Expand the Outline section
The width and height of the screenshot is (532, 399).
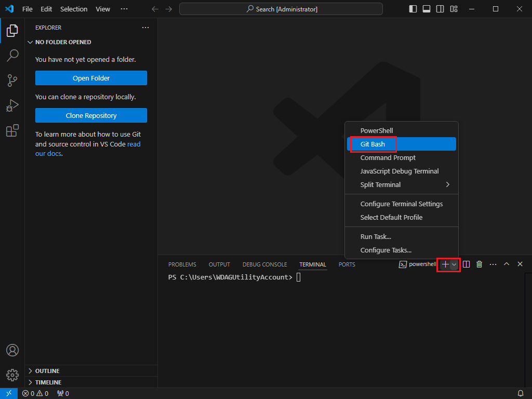(47, 371)
